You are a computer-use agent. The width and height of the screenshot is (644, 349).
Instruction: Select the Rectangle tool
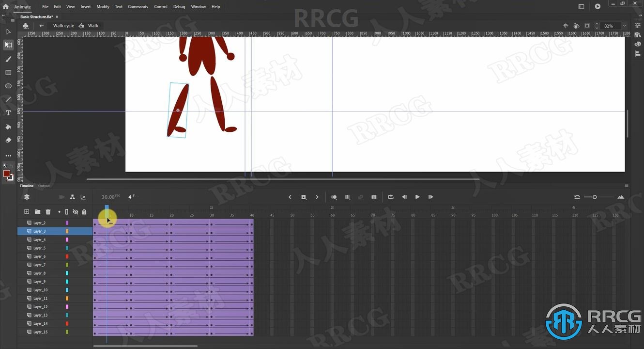[8, 73]
